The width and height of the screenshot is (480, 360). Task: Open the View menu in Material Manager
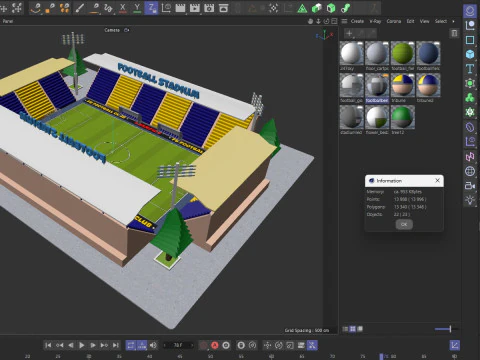click(x=424, y=21)
